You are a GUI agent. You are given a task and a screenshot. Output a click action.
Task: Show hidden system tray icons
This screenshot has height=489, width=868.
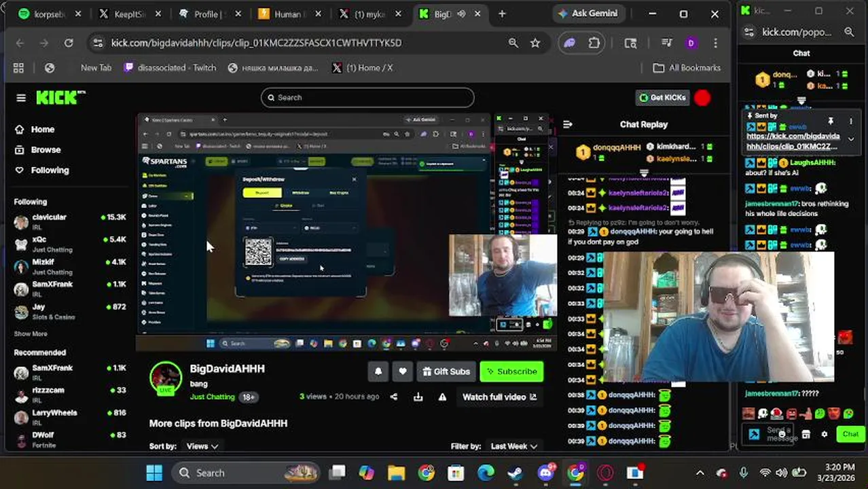click(x=700, y=473)
